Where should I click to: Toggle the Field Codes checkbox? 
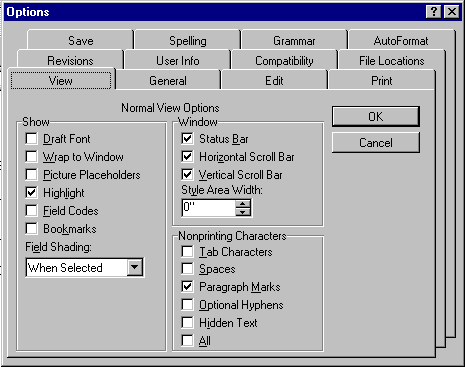coord(31,210)
